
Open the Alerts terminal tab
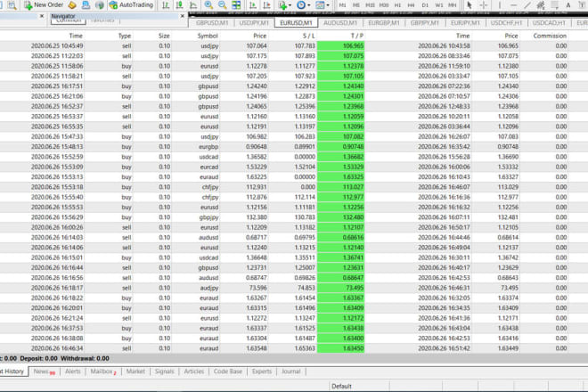(73, 372)
